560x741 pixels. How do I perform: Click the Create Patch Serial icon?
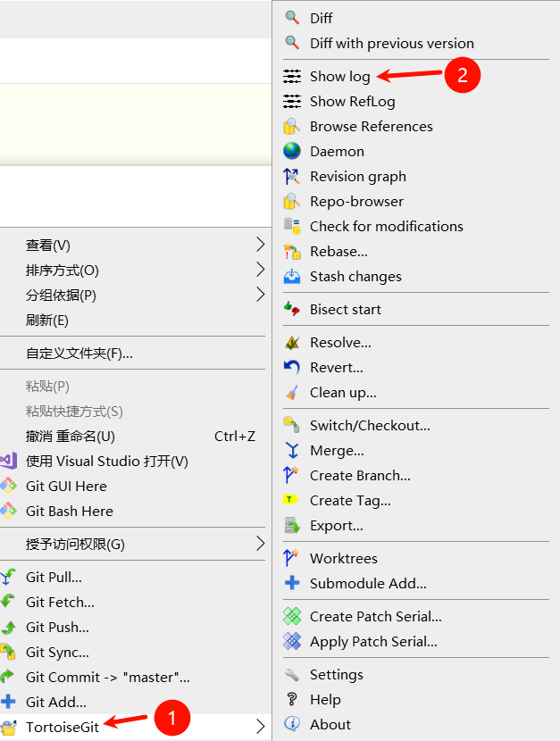pos(292,616)
